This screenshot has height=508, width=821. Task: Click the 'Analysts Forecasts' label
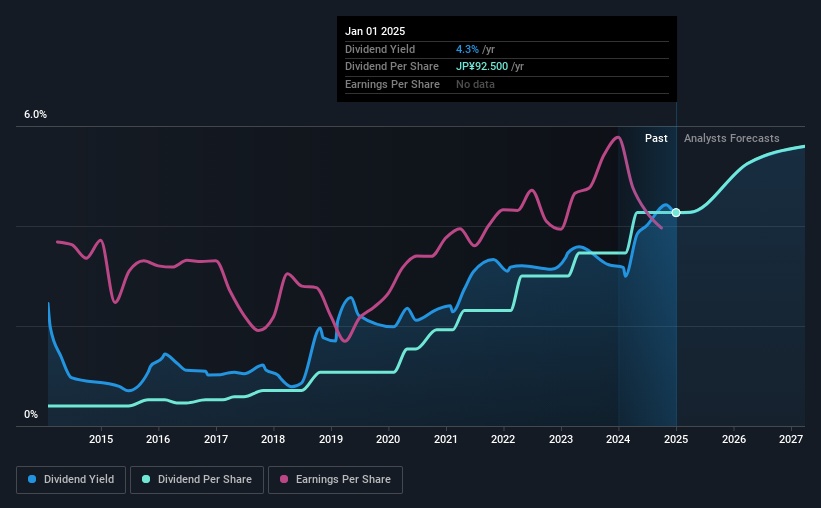731,138
